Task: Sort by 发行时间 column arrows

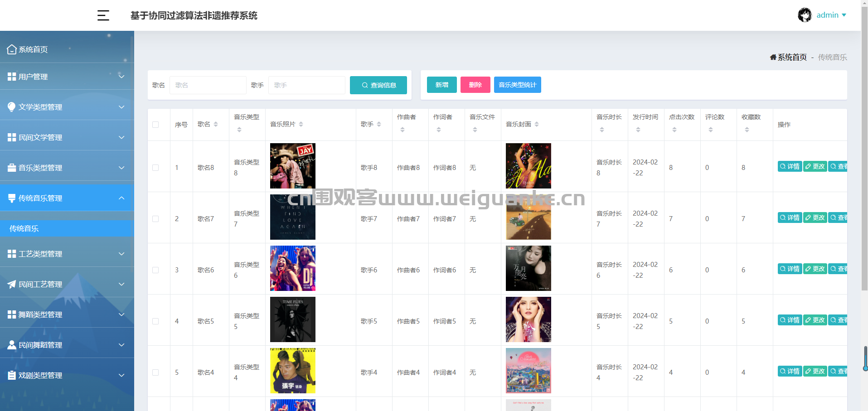Action: pyautogui.click(x=638, y=130)
